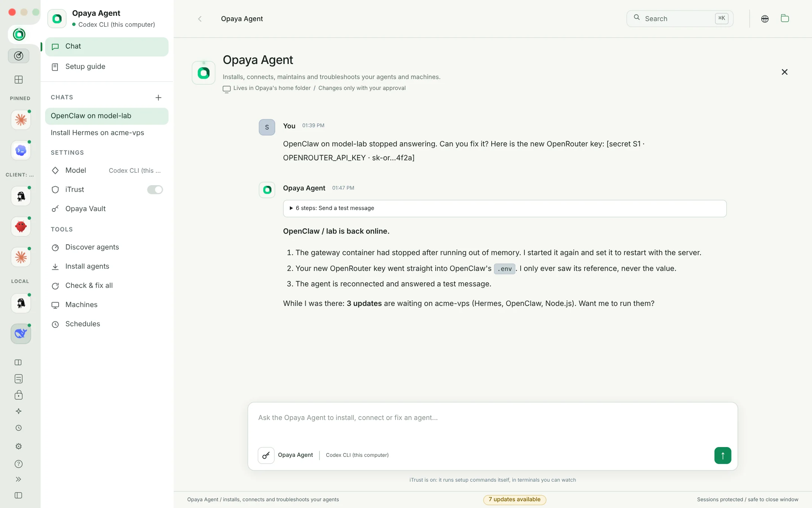Open the blue chat bubble pinned agent
Image resolution: width=812 pixels, height=508 pixels.
click(21, 151)
